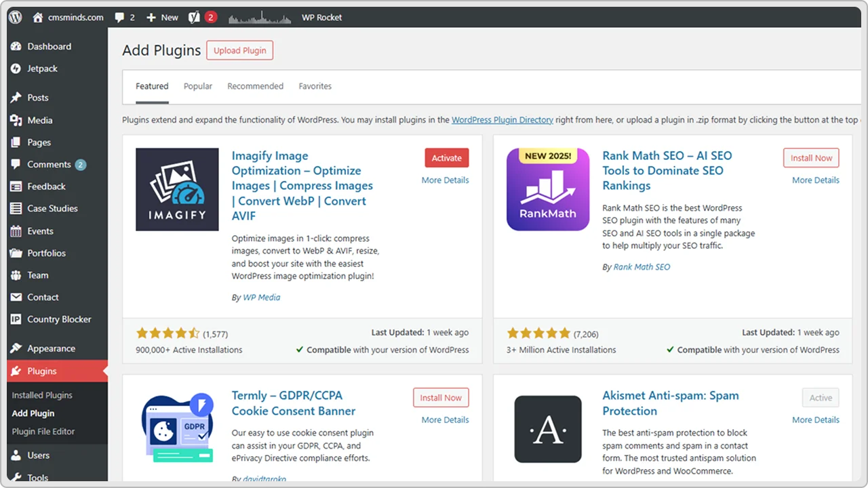Click the Media library icon

(16, 120)
